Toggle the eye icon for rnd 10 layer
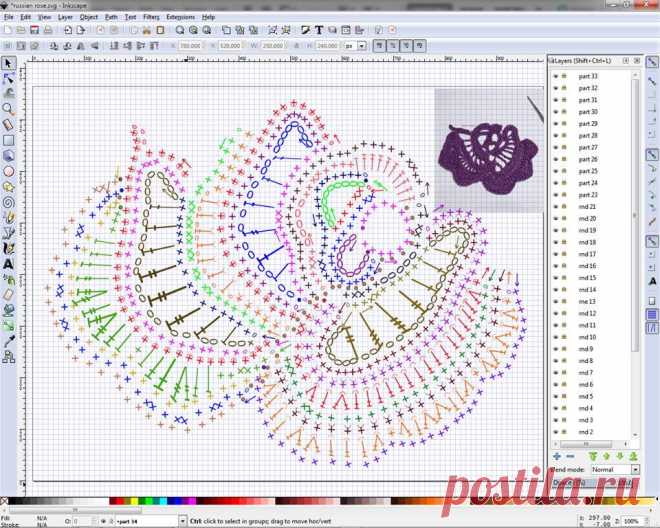Image resolution: width=660 pixels, height=528 pixels. click(x=555, y=337)
